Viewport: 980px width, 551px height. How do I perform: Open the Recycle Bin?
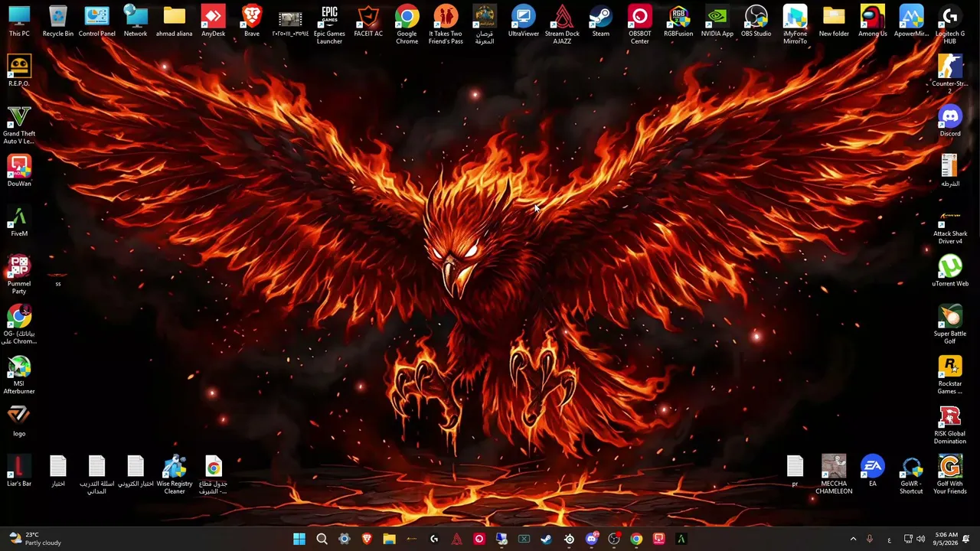coord(58,21)
